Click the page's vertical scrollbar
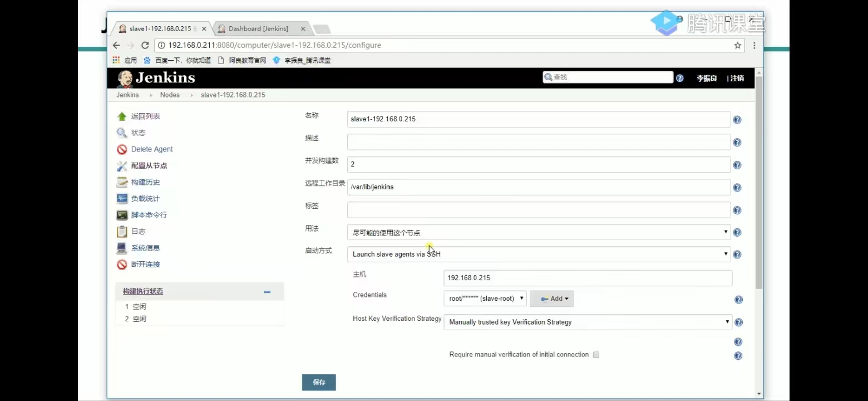Image resolution: width=868 pixels, height=401 pixels. click(x=759, y=184)
